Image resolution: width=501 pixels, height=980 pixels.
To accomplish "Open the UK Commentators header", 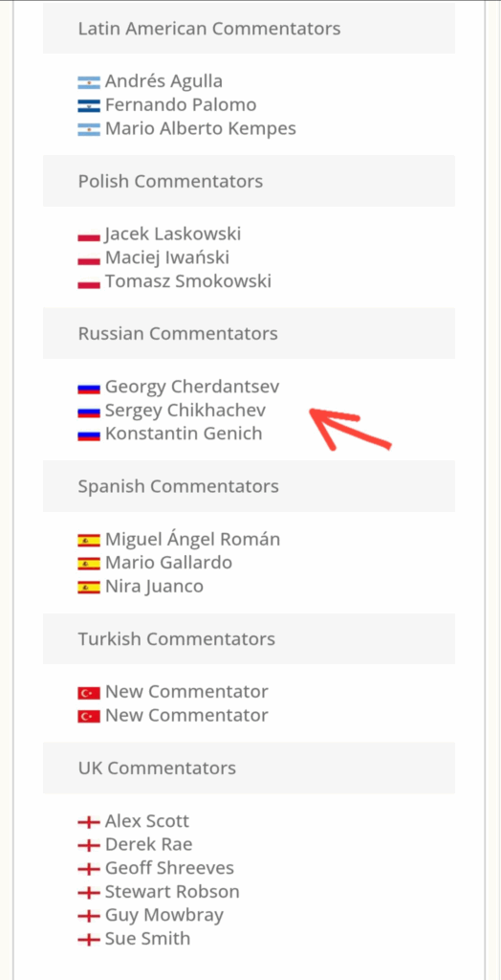I will [249, 768].
